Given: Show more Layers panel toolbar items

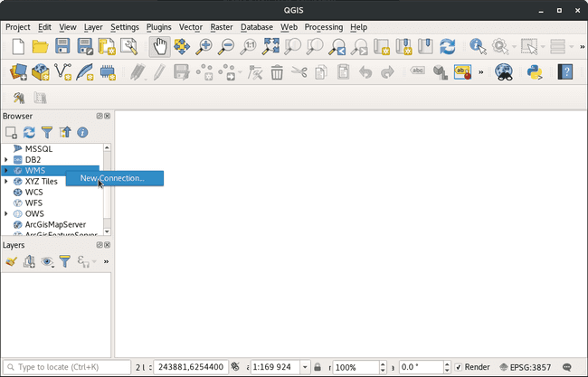Looking at the screenshot, I should tap(106, 261).
